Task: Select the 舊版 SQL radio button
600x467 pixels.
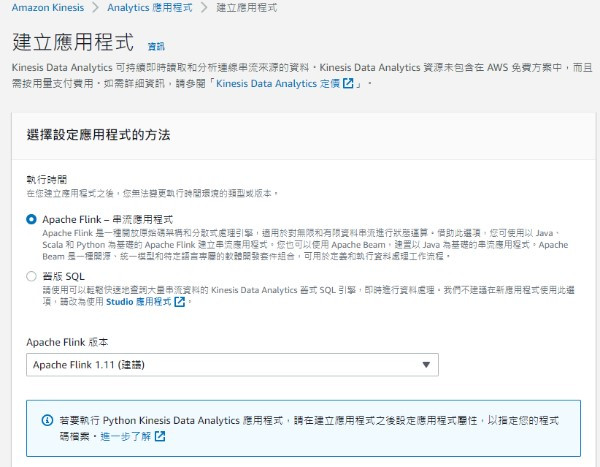Action: tap(31, 276)
